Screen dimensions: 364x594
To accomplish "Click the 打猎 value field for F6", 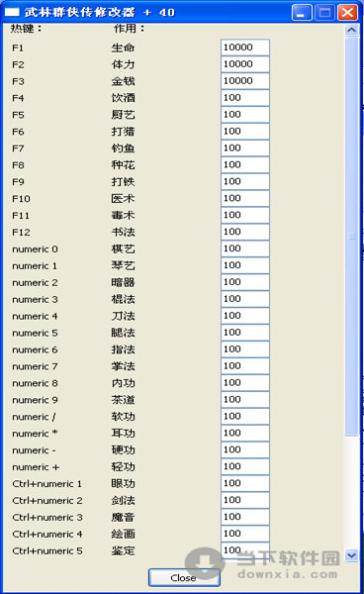I will [245, 131].
